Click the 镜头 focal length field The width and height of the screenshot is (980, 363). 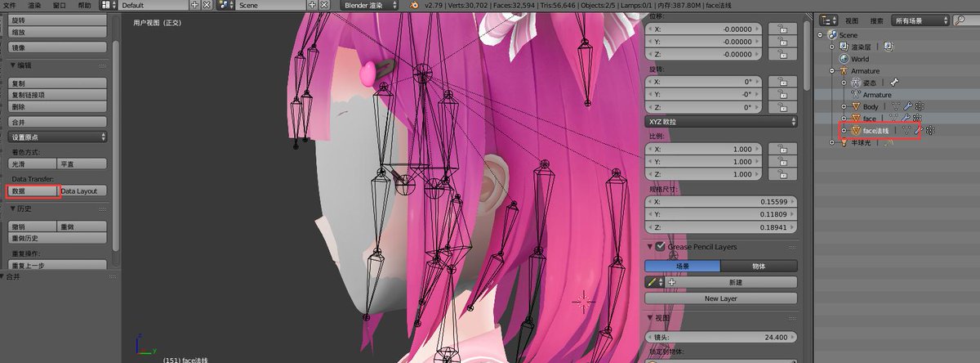coord(721,338)
